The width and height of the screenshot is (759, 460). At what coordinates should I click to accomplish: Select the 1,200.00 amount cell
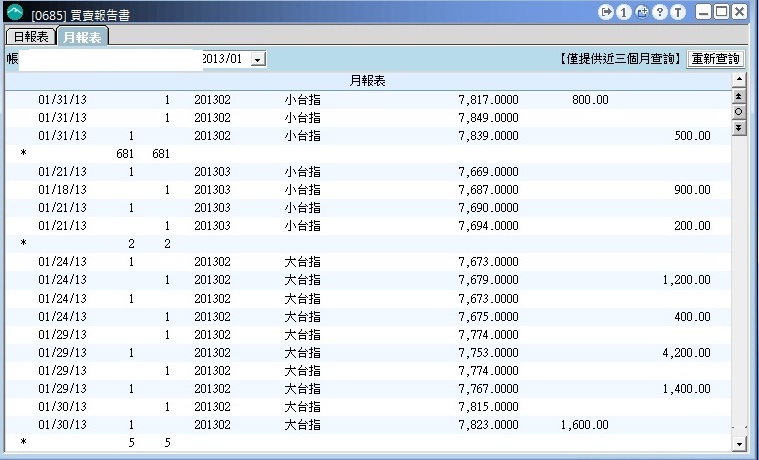[x=687, y=280]
